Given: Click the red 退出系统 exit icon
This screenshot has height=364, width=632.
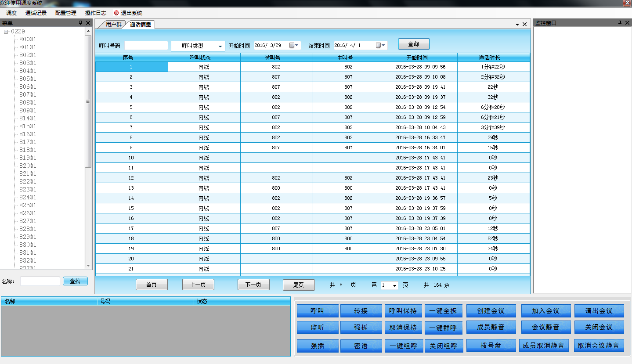Looking at the screenshot, I should tap(116, 13).
